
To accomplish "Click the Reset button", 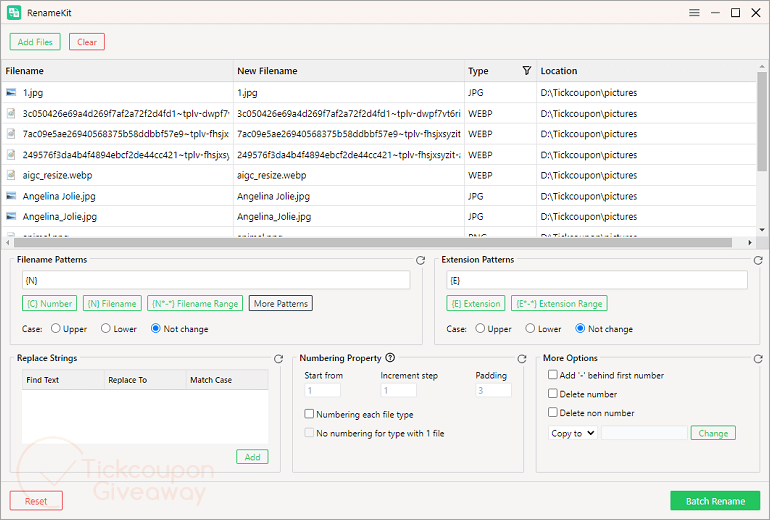I will (36, 501).
